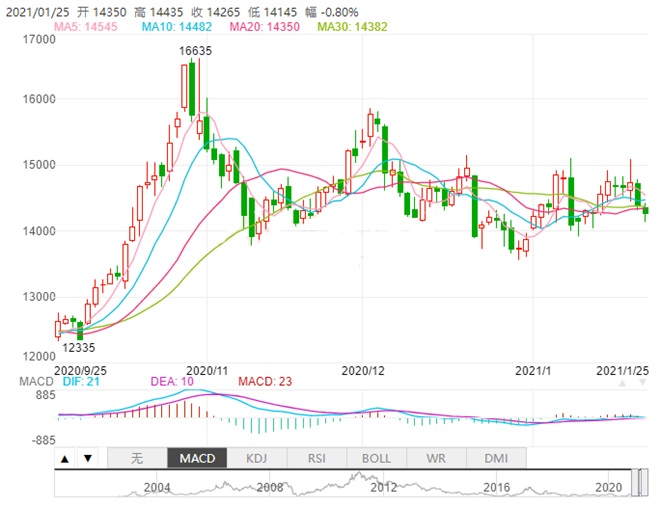Switch to the RSI indicator tab

tap(317, 458)
